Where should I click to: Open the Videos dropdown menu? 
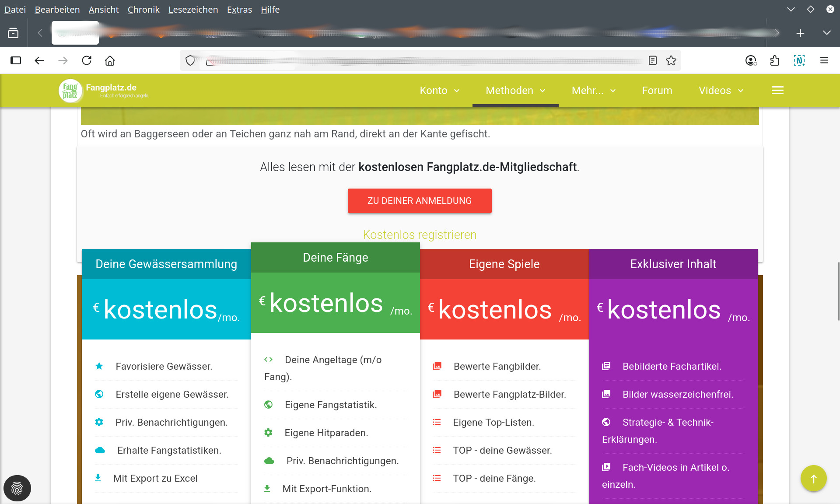(x=720, y=91)
